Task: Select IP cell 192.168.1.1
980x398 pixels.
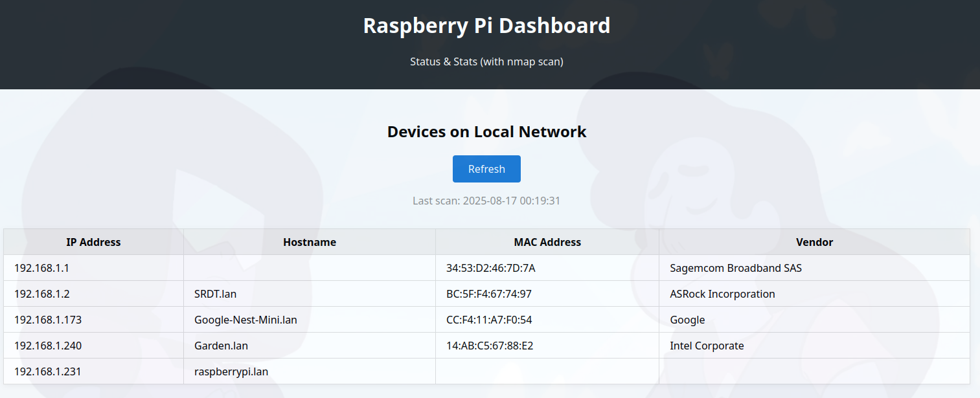Action: pos(93,268)
